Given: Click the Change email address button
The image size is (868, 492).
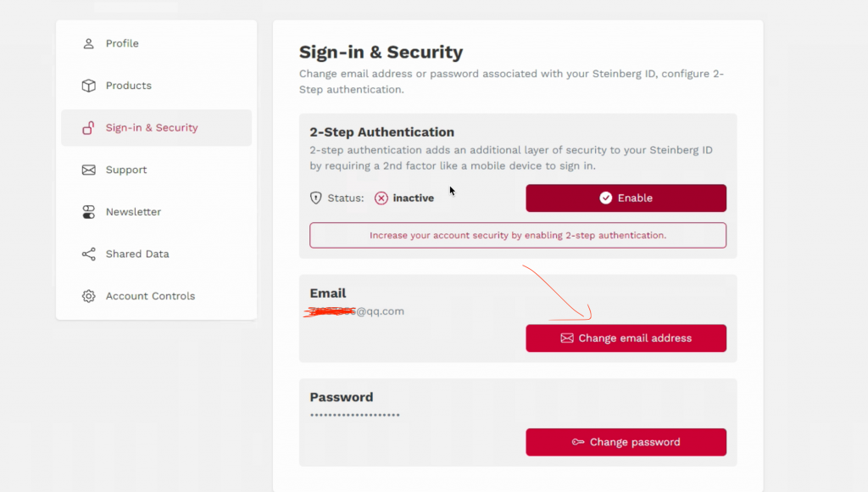Looking at the screenshot, I should click(x=626, y=338).
